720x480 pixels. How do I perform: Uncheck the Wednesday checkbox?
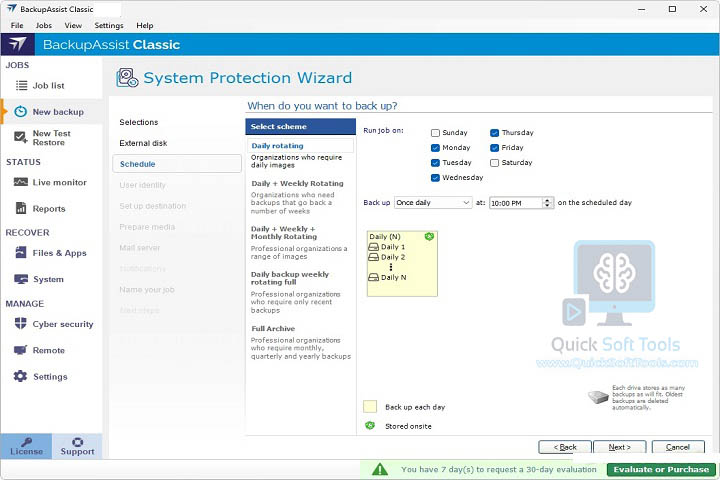click(x=435, y=178)
